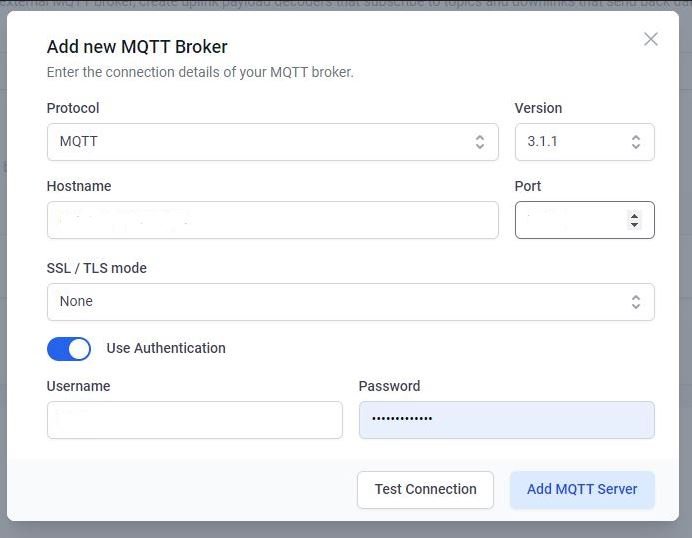This screenshot has height=538, width=692.
Task: Close the Add new MQTT Broker dialog
Action: point(651,39)
